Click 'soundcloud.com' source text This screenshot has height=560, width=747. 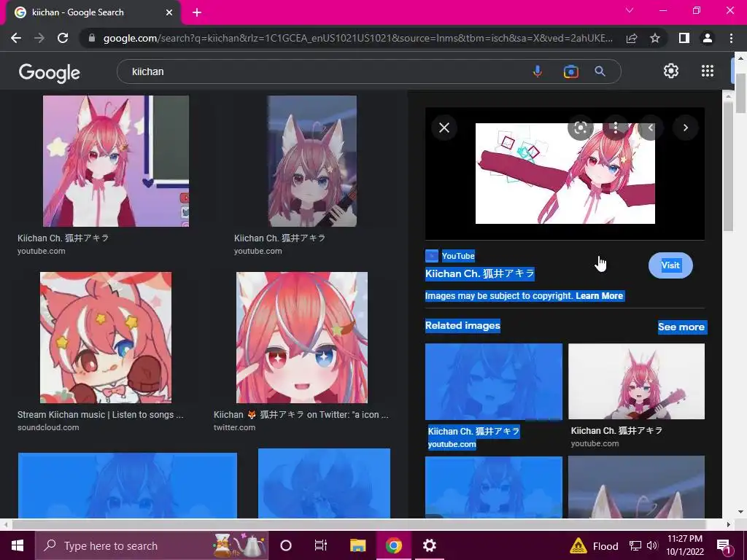[x=48, y=427]
